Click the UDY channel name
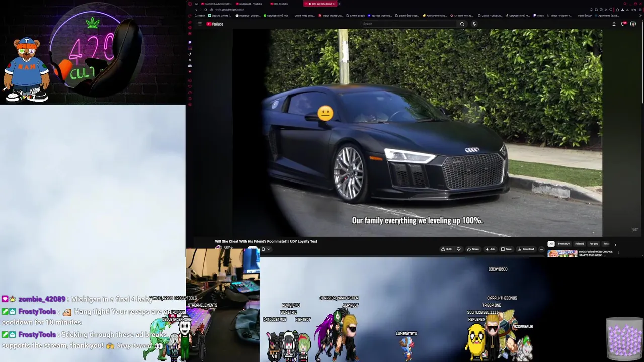The width and height of the screenshot is (644, 362). click(x=227, y=248)
